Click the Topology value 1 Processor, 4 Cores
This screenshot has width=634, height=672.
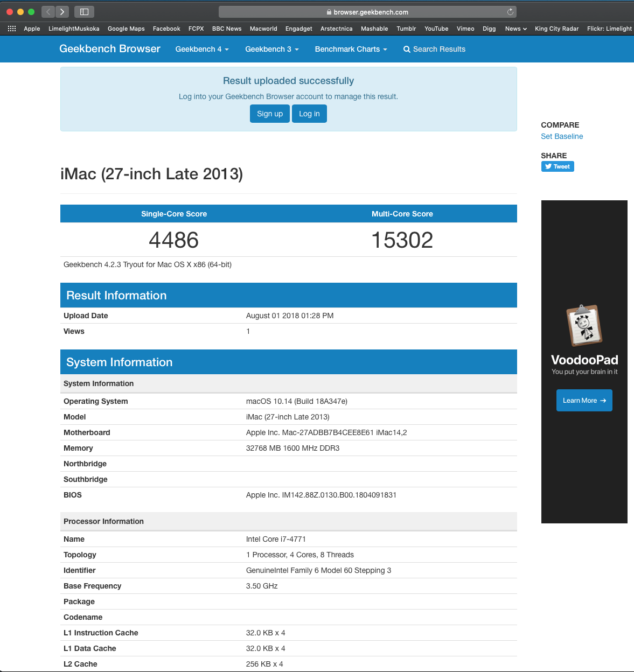point(300,555)
